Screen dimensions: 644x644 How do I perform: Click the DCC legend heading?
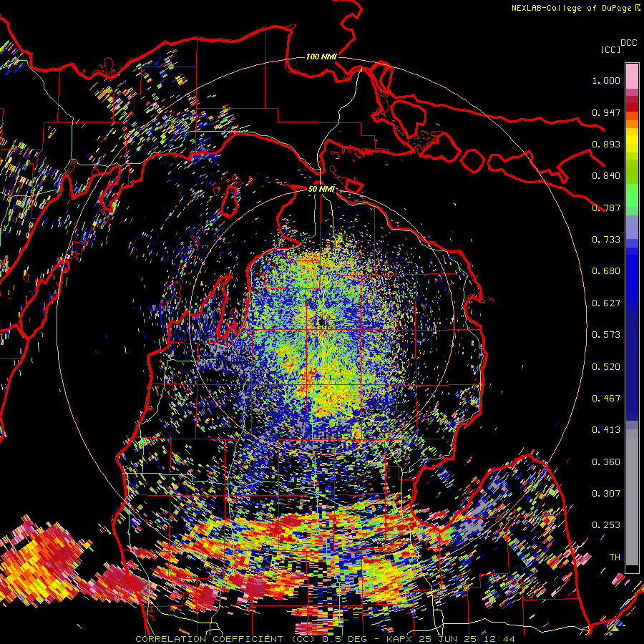628,43
